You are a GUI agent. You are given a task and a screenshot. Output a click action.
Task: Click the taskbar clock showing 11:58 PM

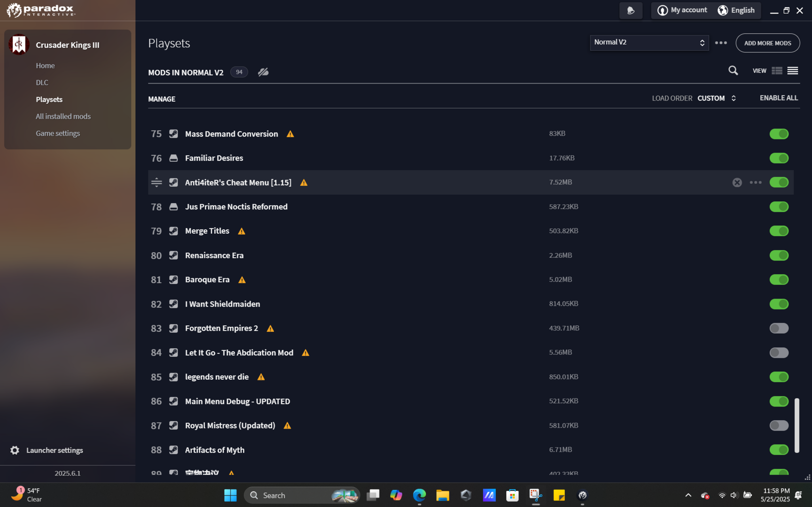776,495
